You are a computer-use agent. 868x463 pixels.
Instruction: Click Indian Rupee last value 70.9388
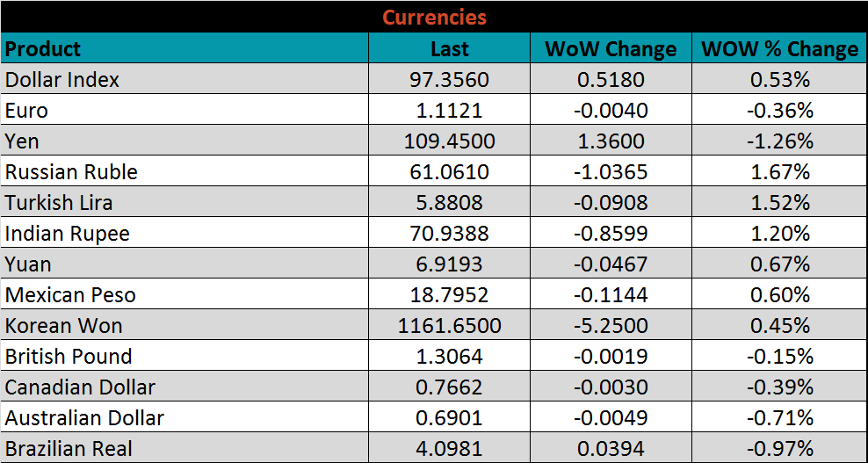449,234
